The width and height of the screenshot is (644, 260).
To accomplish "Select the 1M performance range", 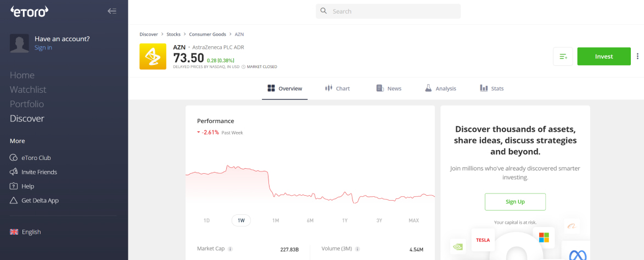I will 276,220.
